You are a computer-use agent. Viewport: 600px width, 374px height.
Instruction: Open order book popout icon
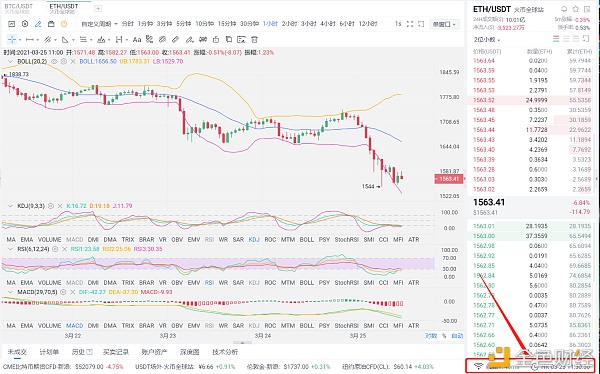click(x=586, y=39)
